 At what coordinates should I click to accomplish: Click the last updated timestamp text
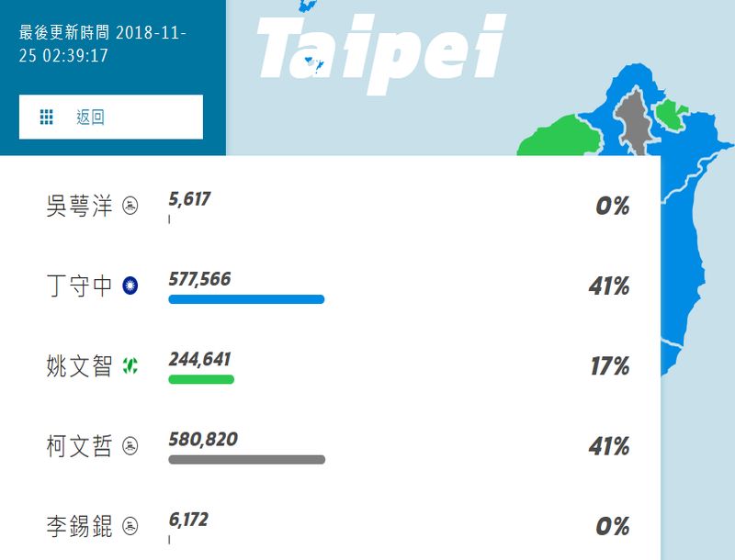103,44
